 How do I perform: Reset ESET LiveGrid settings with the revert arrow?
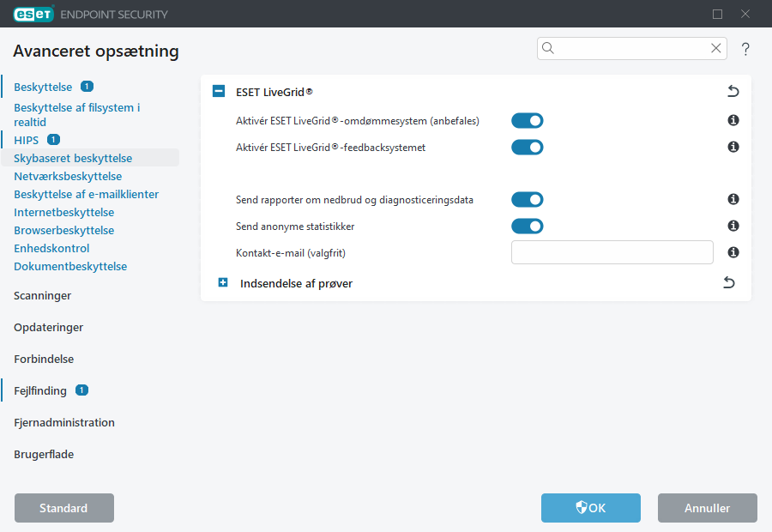(x=733, y=91)
